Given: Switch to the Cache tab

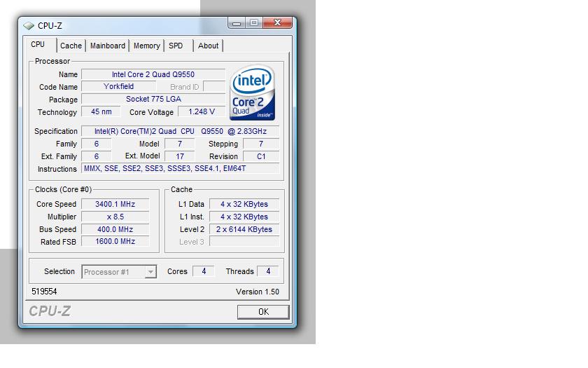Looking at the screenshot, I should [71, 46].
